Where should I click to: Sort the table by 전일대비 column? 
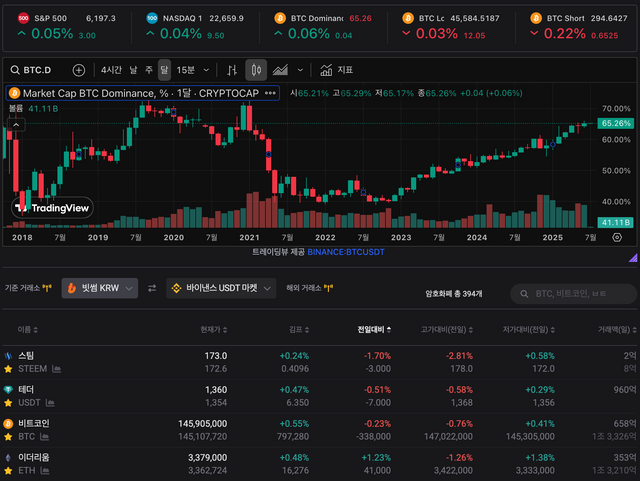[374, 330]
